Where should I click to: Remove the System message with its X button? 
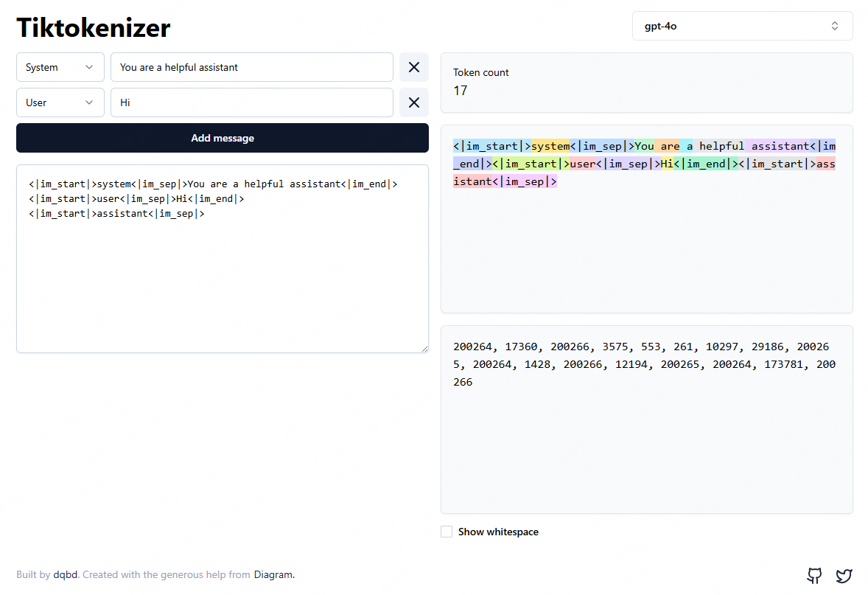(414, 67)
